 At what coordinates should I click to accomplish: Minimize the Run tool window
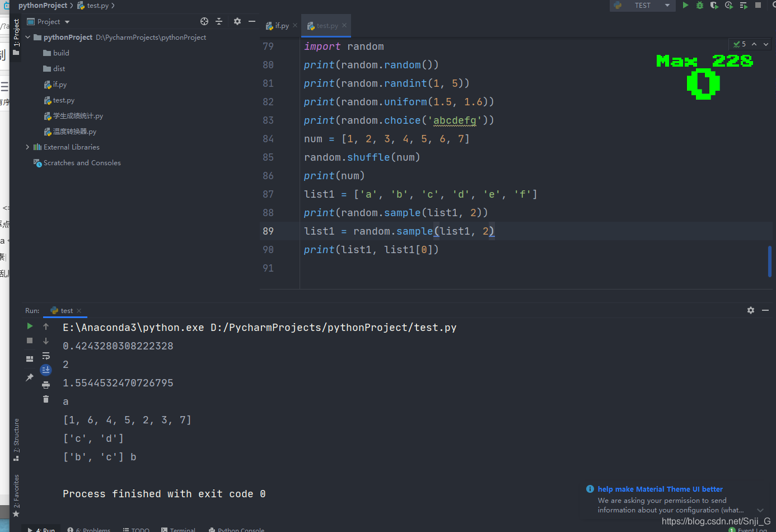coord(765,310)
